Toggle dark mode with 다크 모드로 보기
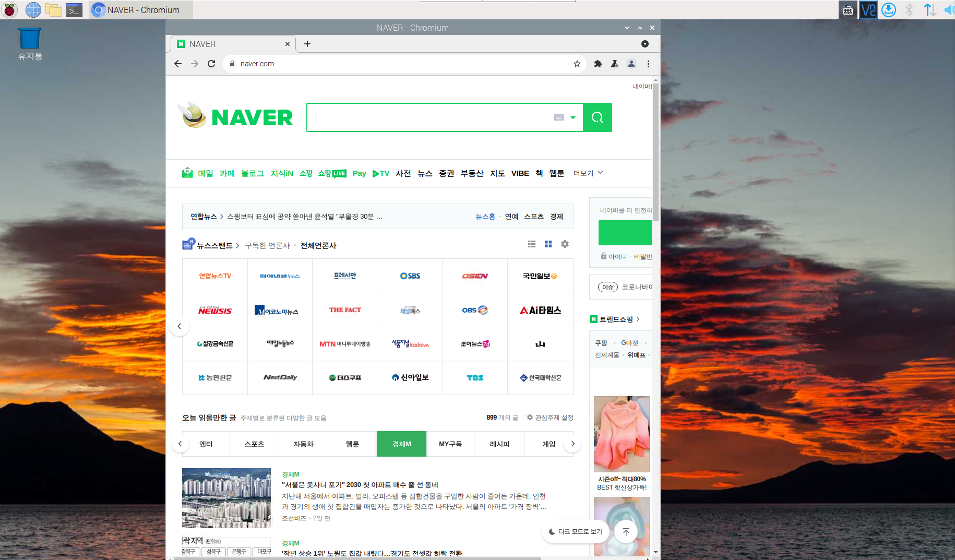955x560 pixels. click(x=575, y=531)
